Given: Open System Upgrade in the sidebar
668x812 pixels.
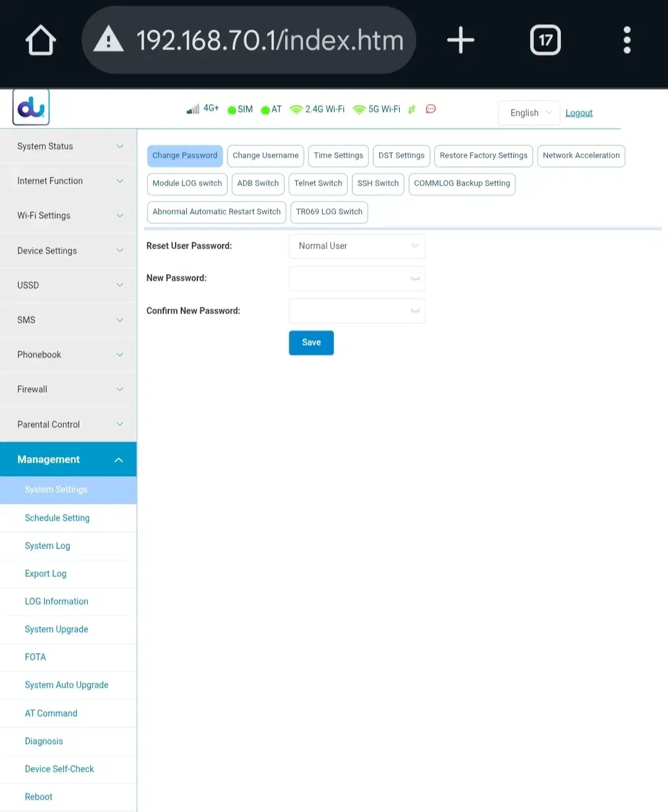Looking at the screenshot, I should click(x=68, y=630).
